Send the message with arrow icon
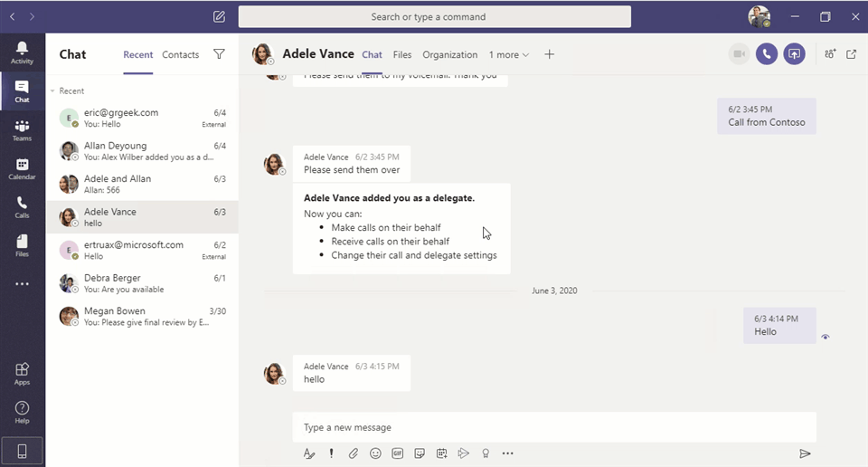Screen dimensions: 868x467 click(805, 453)
